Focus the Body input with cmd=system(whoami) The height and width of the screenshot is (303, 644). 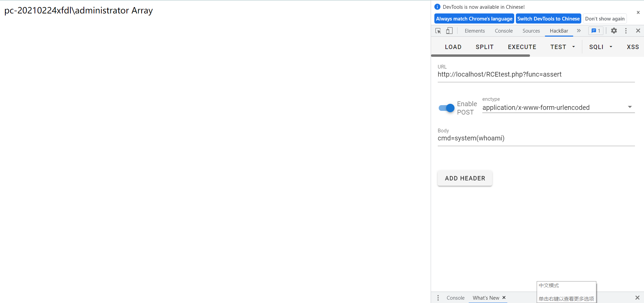pyautogui.click(x=536, y=138)
